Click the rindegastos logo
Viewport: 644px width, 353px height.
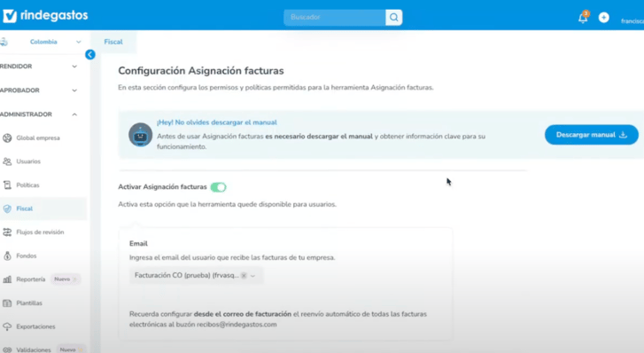click(45, 16)
